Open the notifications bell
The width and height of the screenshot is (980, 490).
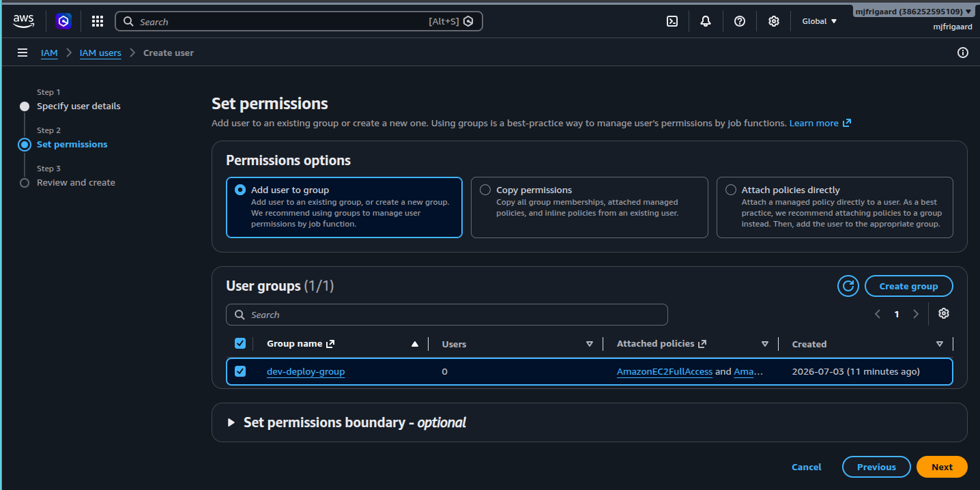(x=706, y=21)
